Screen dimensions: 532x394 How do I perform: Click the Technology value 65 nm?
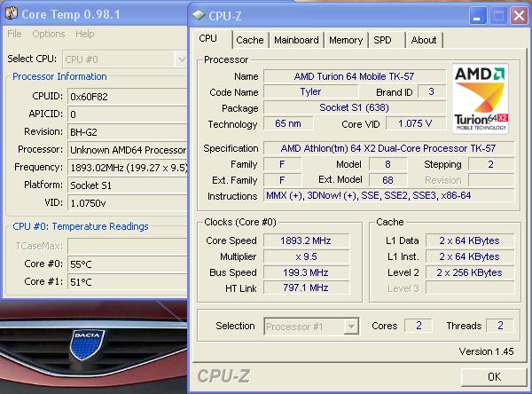[288, 123]
